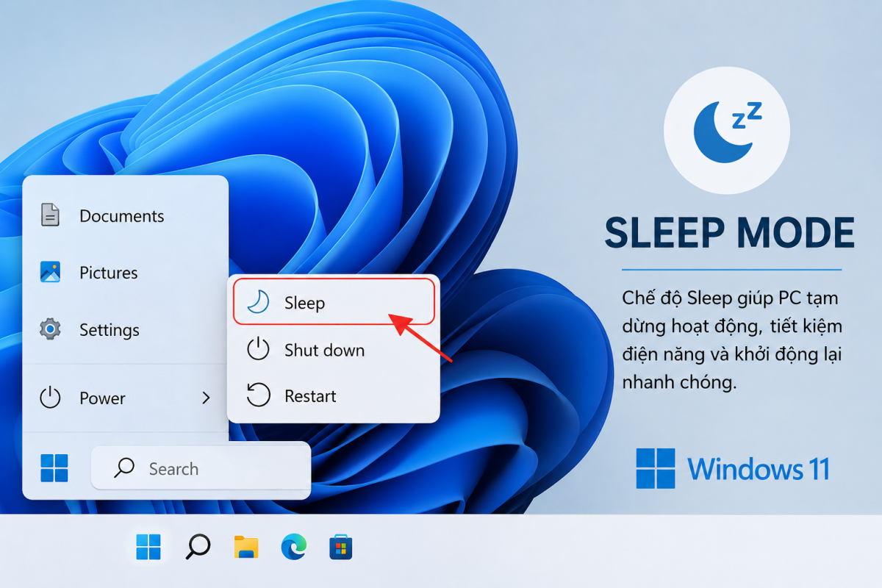The height and width of the screenshot is (588, 882).
Task: Click the Windows logo beside the Search box
Action: pyautogui.click(x=54, y=468)
